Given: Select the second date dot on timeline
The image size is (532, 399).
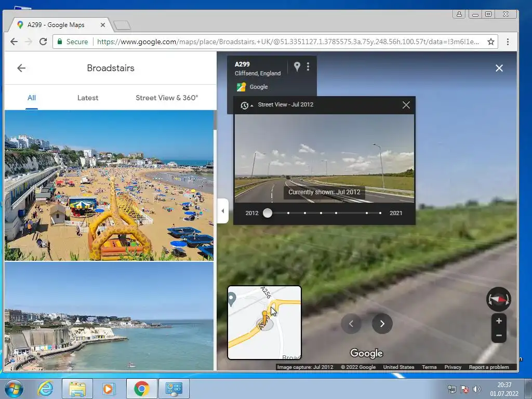Looking at the screenshot, I should pos(288,213).
